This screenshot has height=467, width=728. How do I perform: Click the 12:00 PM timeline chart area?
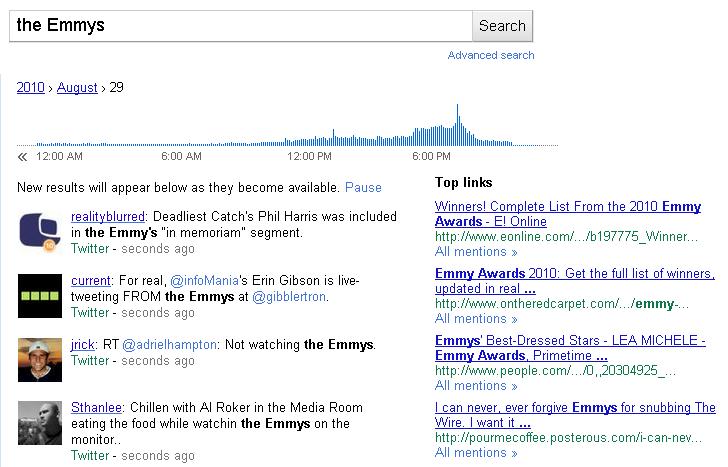coord(309,139)
